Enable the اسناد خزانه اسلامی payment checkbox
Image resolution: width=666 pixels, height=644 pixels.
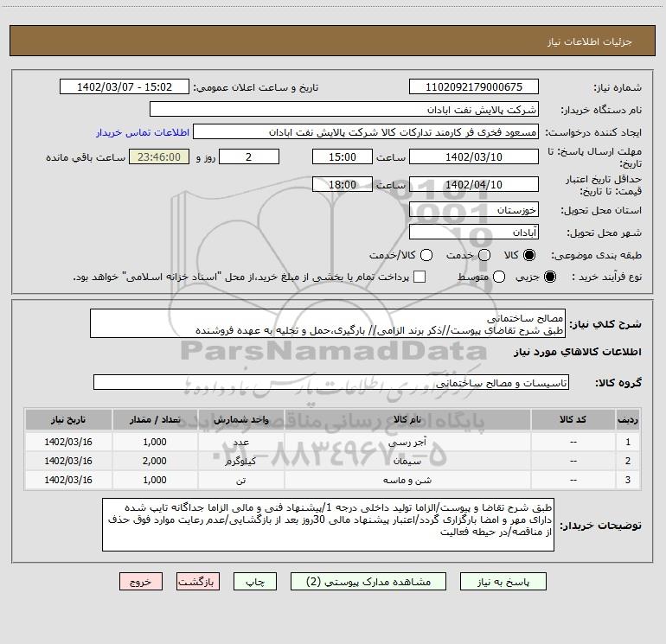(x=419, y=277)
